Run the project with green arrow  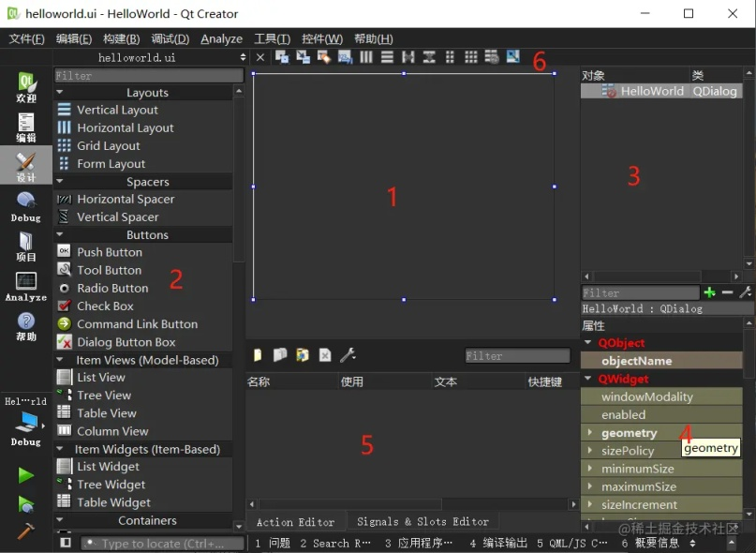point(26,475)
